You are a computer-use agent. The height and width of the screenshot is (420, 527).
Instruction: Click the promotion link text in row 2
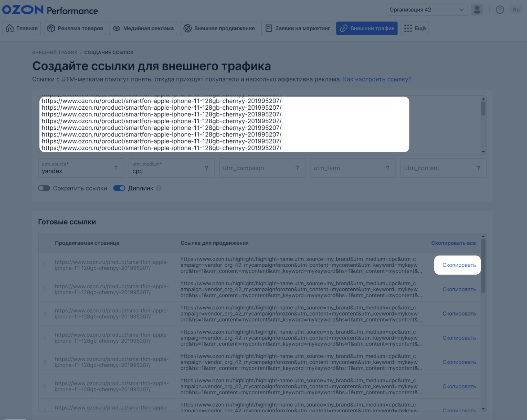tap(301, 289)
